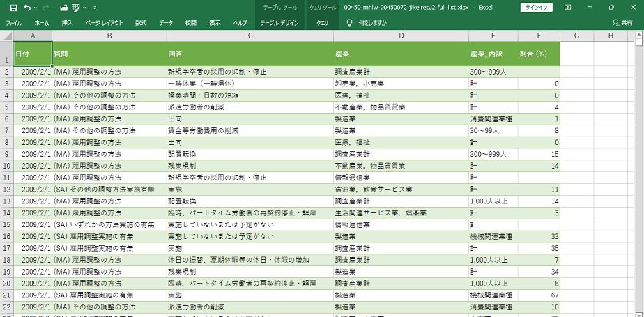Screen dimensions: 644x317
Task: Select column H header
Action: click(x=611, y=36)
